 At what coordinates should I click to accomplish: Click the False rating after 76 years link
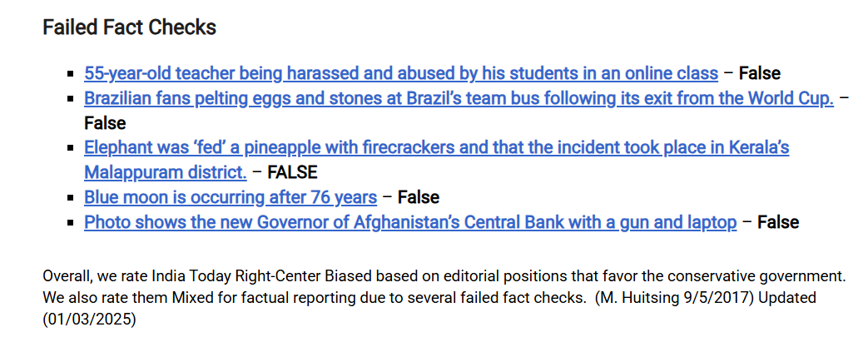(419, 197)
